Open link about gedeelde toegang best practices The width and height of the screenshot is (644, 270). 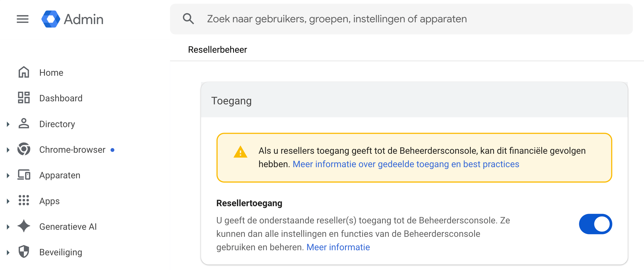click(406, 164)
